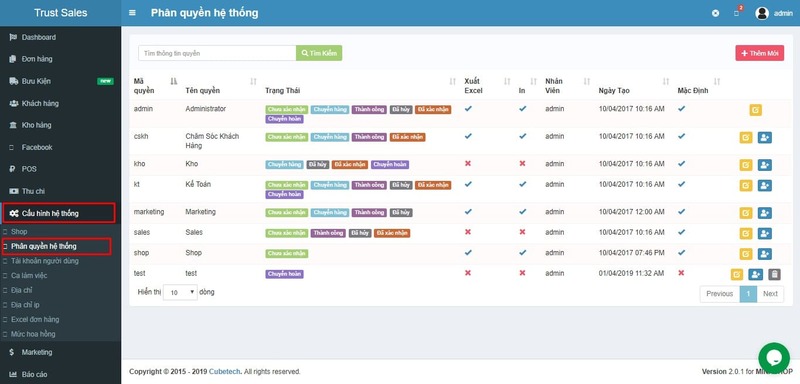Go to Next page
Screen dimensions: 800x384
click(x=770, y=294)
